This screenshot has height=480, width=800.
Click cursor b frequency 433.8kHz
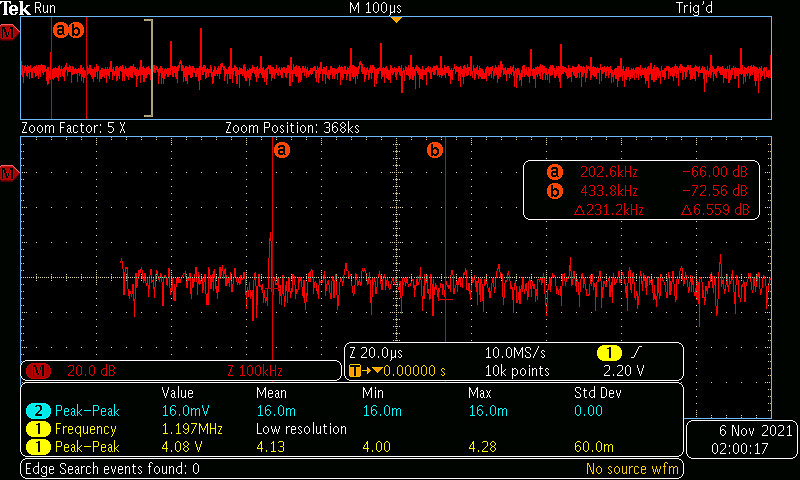point(609,191)
